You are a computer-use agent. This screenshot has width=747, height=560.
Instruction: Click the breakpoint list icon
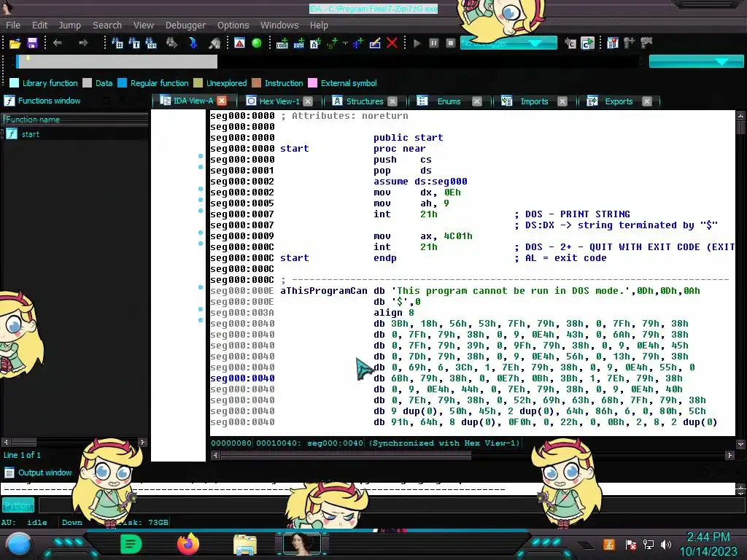click(613, 43)
